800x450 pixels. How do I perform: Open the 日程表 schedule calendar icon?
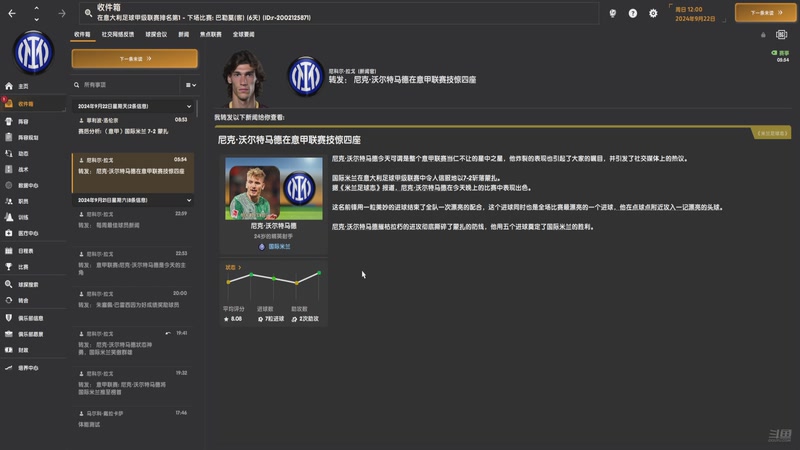click(x=9, y=251)
